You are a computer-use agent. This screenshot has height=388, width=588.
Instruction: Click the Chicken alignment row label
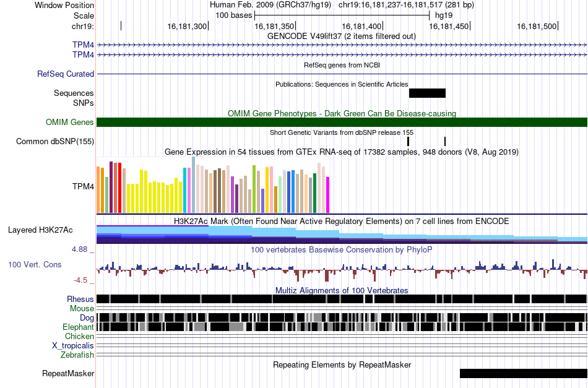pos(79,336)
